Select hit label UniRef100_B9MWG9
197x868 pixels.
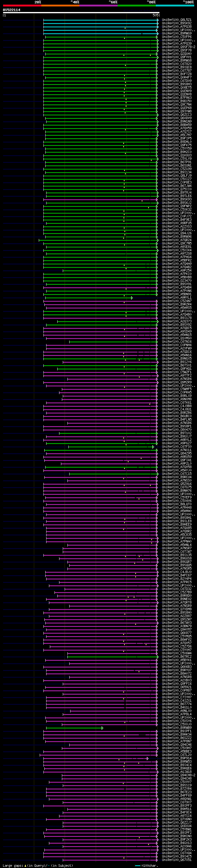177,33
